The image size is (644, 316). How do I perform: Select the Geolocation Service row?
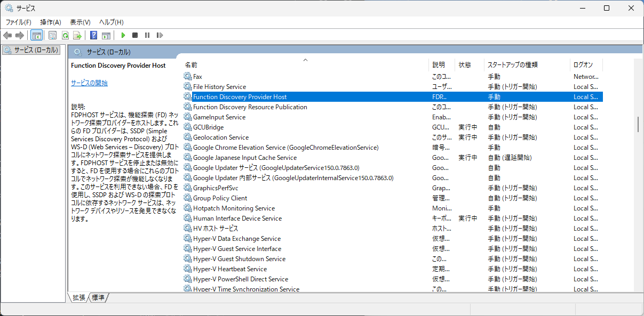(392, 137)
